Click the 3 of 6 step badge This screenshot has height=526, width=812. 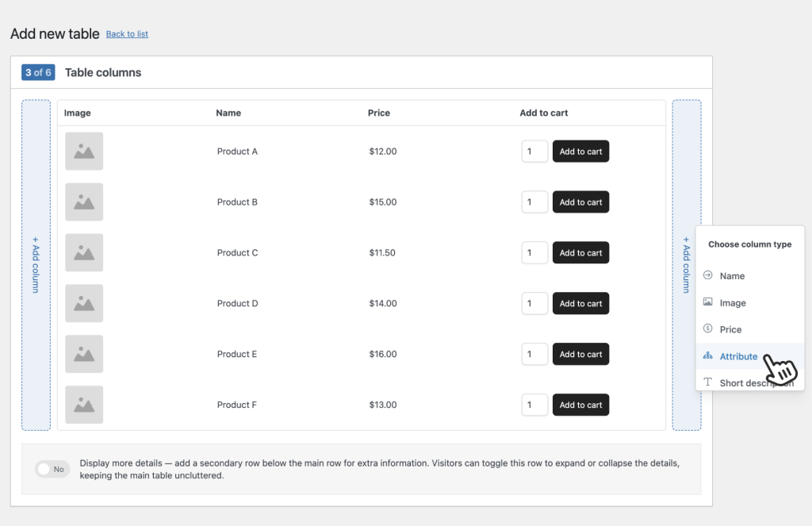click(38, 72)
